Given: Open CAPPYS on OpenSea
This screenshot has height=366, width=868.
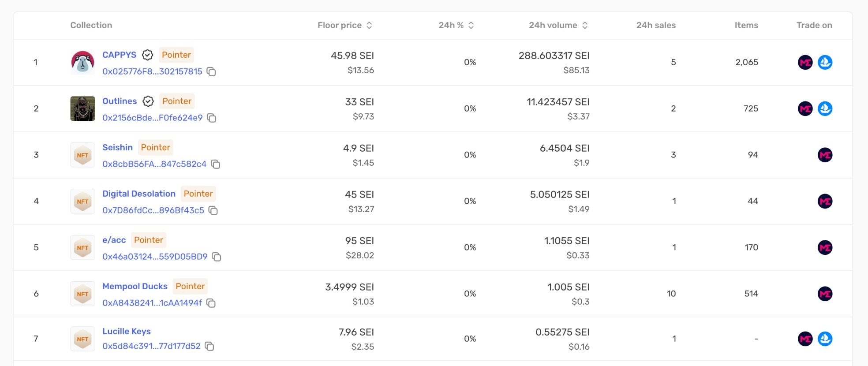Looking at the screenshot, I should pyautogui.click(x=825, y=62).
